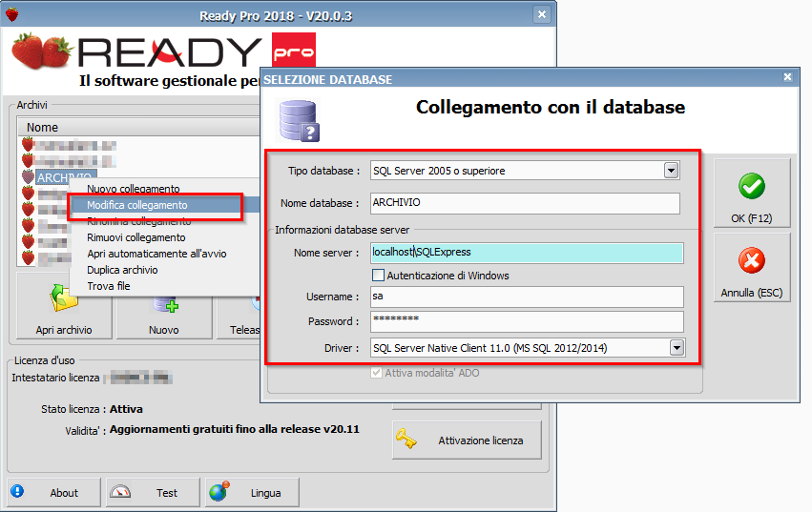Viewport: 812px width, 512px height.
Task: Click the strawberry icon in the title bar
Action: click(x=11, y=14)
